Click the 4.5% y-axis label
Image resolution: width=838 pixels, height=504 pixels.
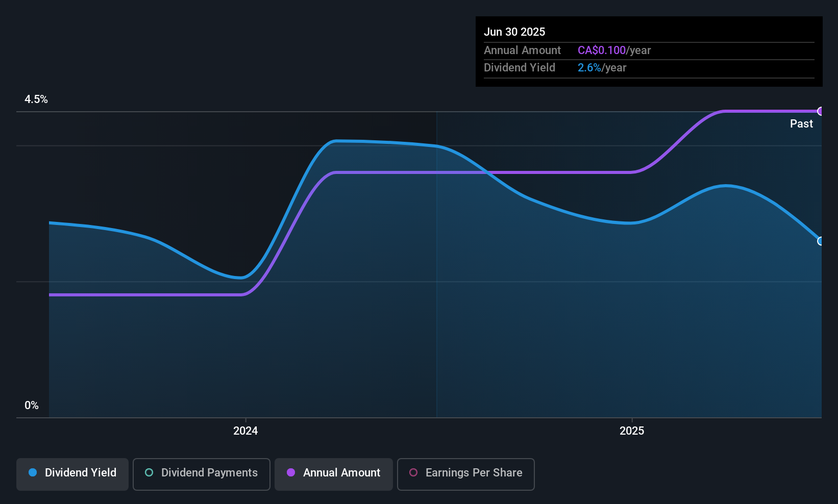(x=36, y=99)
